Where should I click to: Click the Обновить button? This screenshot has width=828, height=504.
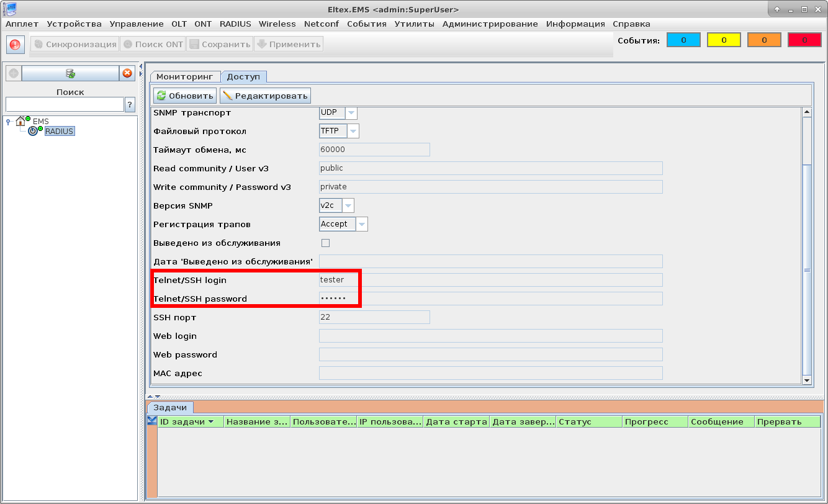click(x=185, y=96)
